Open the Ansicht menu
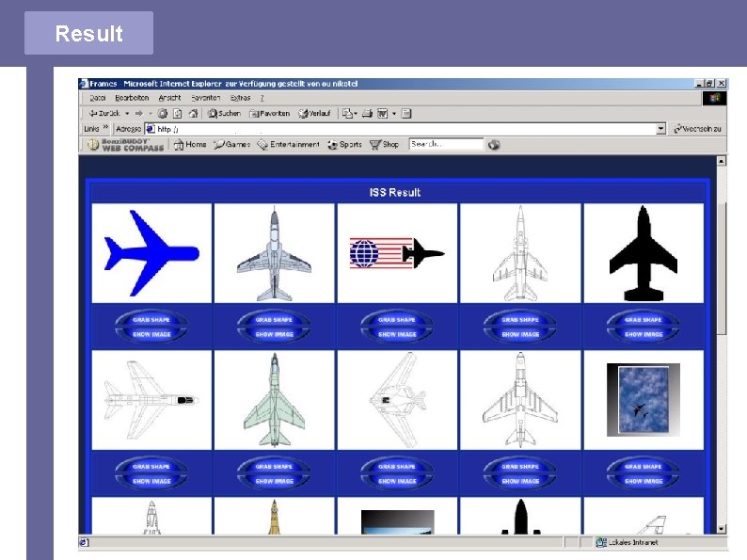The width and height of the screenshot is (747, 560). coord(169,98)
